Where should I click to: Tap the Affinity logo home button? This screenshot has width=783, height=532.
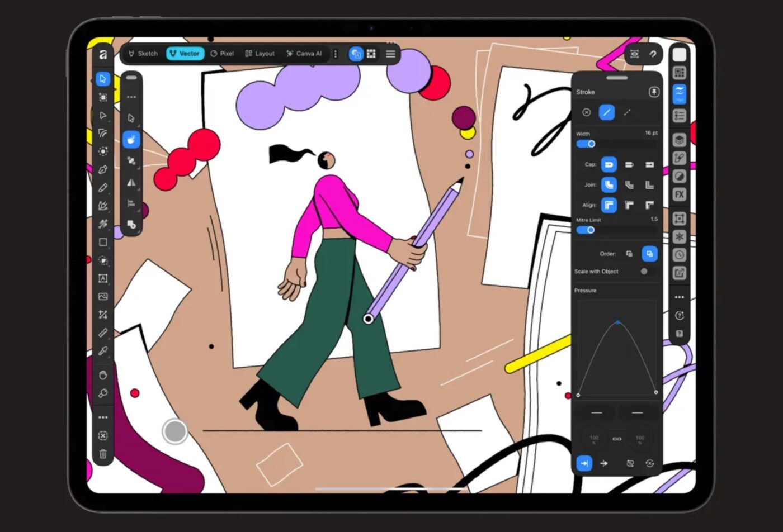point(103,54)
